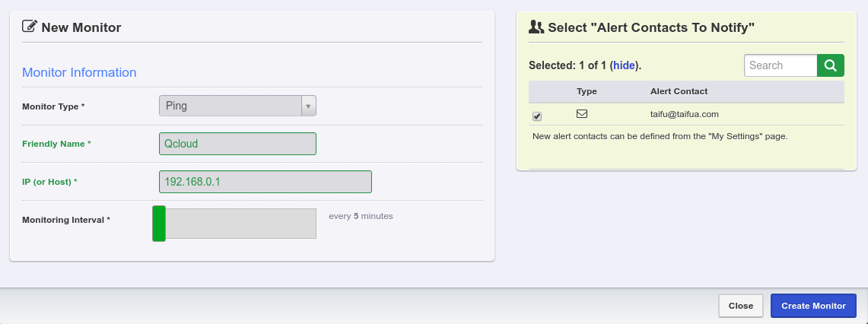Click the Type column header
This screenshot has width=868, height=324.
(587, 91)
